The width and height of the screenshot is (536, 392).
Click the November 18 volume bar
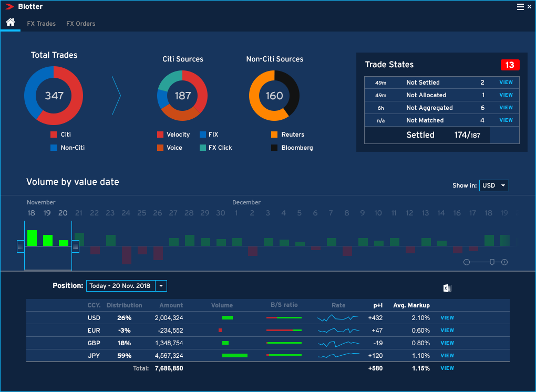click(x=32, y=238)
